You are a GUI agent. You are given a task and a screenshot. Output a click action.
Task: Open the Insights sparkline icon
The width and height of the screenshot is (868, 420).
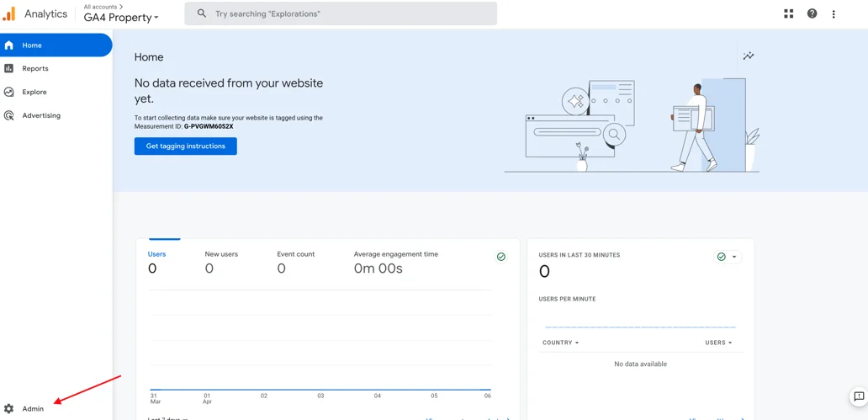[x=749, y=56]
